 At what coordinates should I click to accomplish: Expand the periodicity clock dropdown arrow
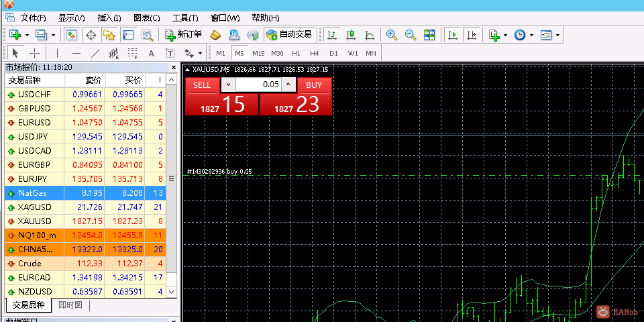click(x=532, y=35)
